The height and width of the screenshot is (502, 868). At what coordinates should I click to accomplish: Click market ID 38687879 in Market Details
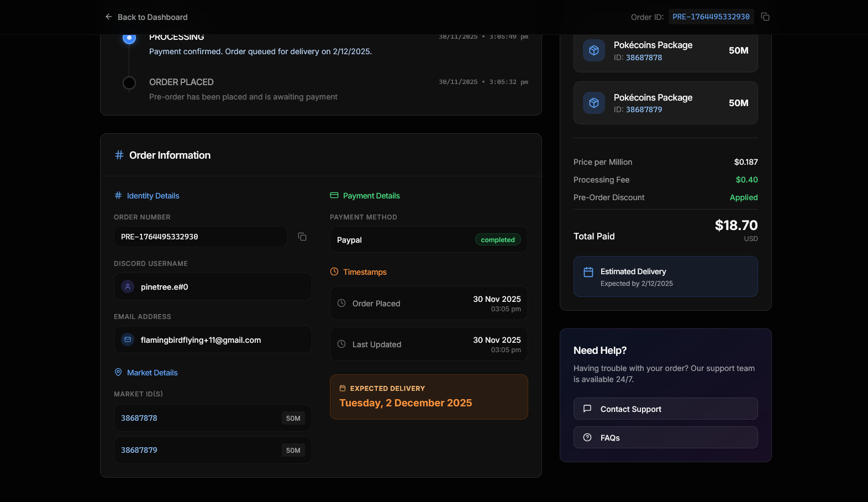click(139, 450)
